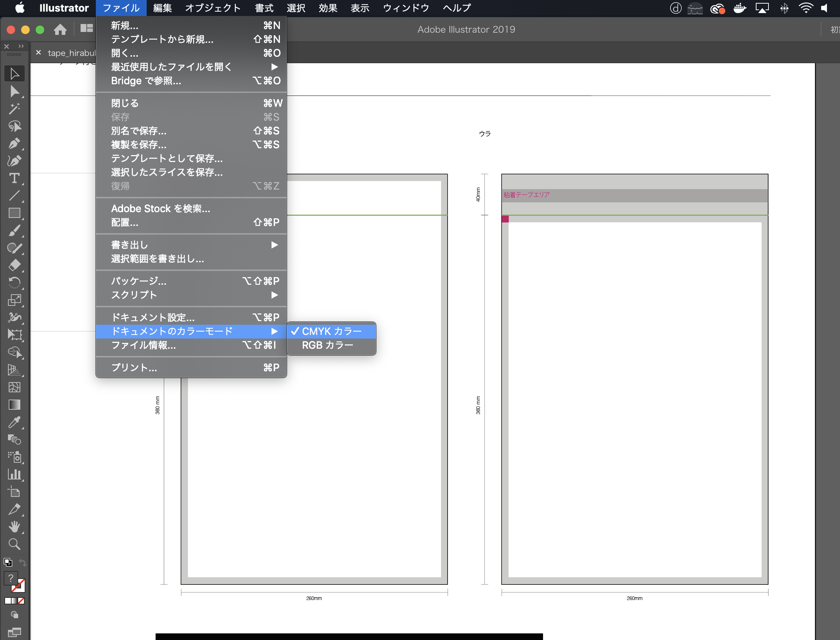Select the Hand tool

coord(15,526)
